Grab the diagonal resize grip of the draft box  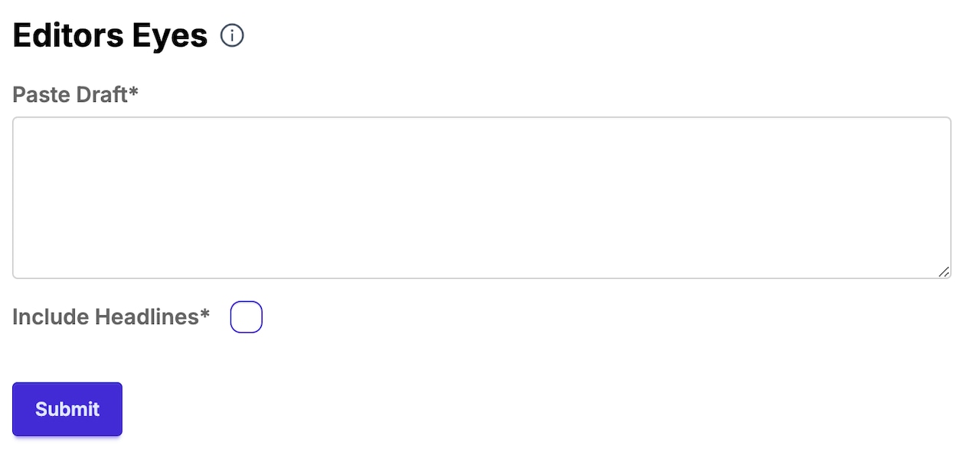pos(944,271)
